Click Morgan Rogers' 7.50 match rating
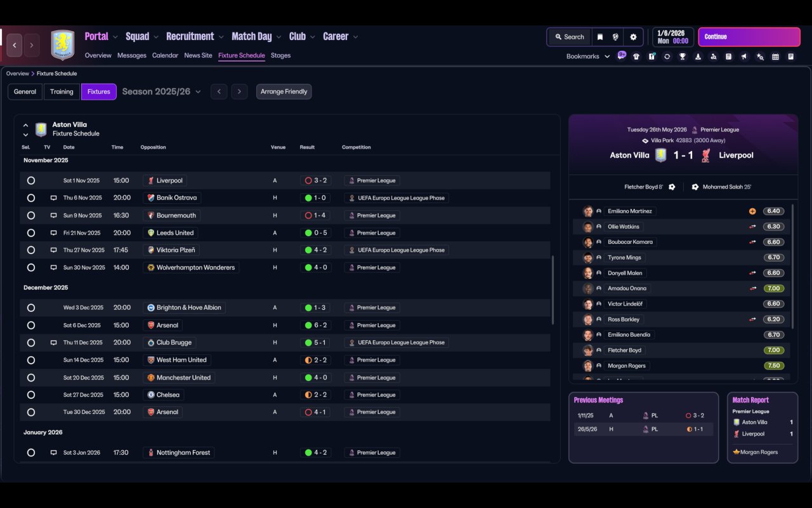The width and height of the screenshot is (812, 508). (x=774, y=366)
